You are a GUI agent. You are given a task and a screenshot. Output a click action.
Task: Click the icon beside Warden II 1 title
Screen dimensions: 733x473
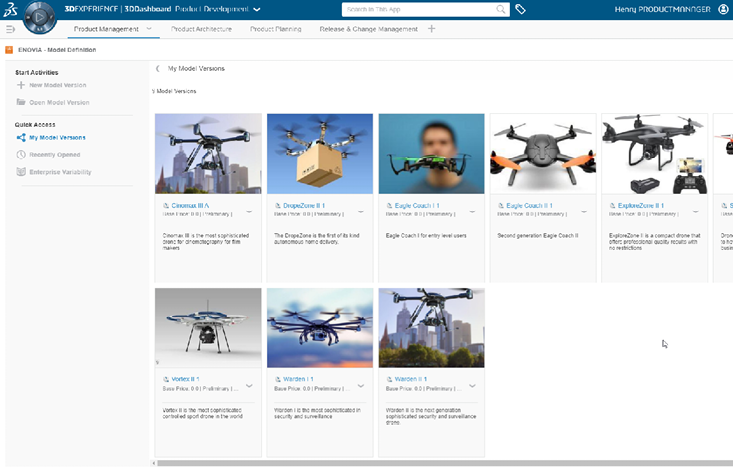pyautogui.click(x=389, y=380)
